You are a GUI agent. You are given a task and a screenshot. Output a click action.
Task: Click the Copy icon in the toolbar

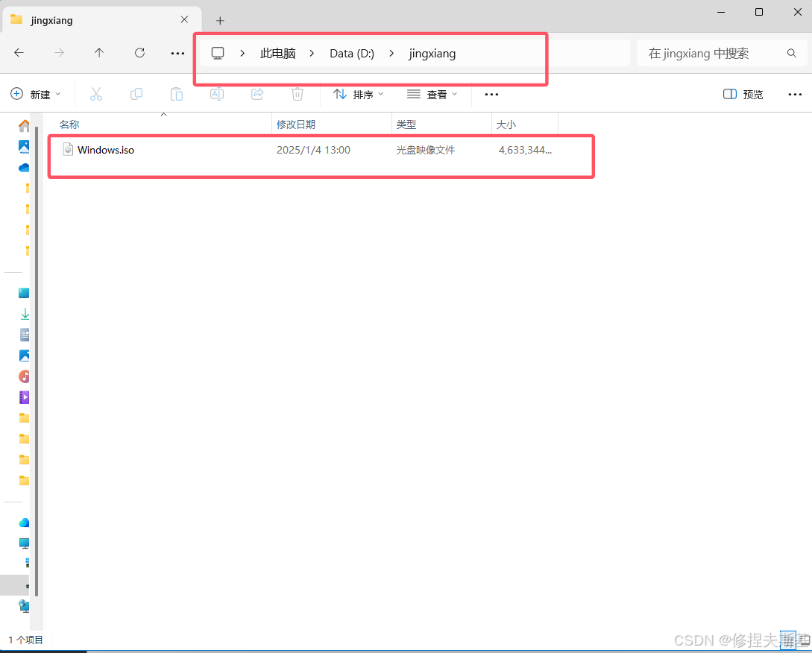136,94
